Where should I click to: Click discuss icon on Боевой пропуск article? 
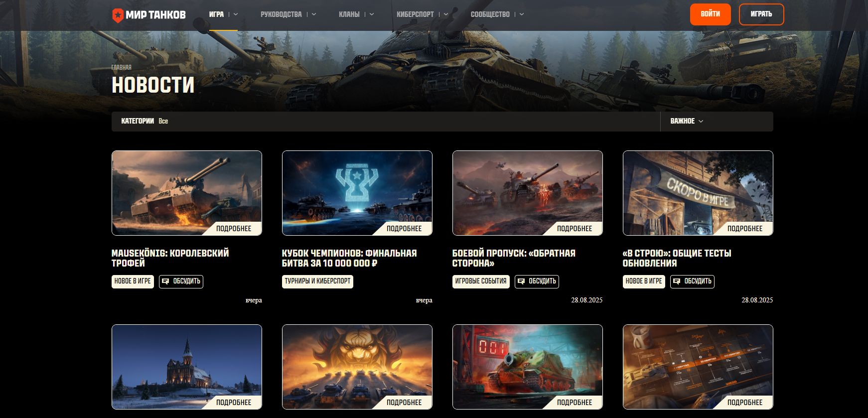[x=521, y=281]
